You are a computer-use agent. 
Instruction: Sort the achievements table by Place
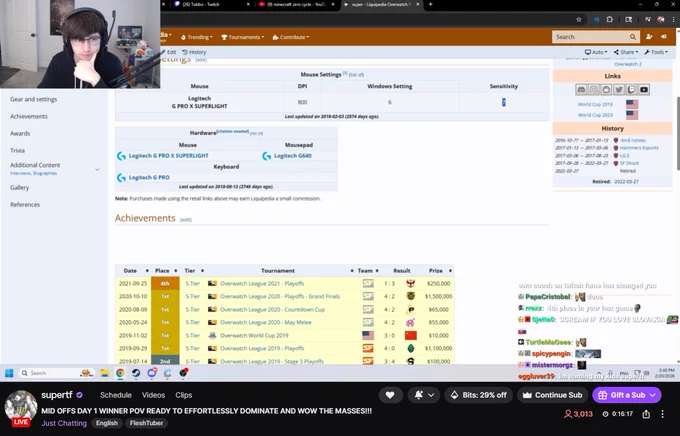pyautogui.click(x=176, y=271)
